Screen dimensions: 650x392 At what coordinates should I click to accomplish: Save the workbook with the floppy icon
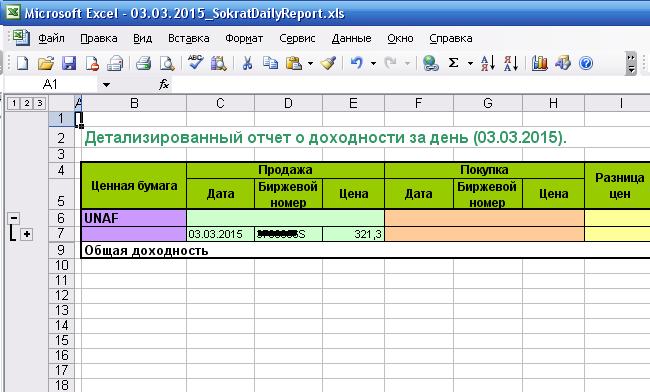coord(69,63)
